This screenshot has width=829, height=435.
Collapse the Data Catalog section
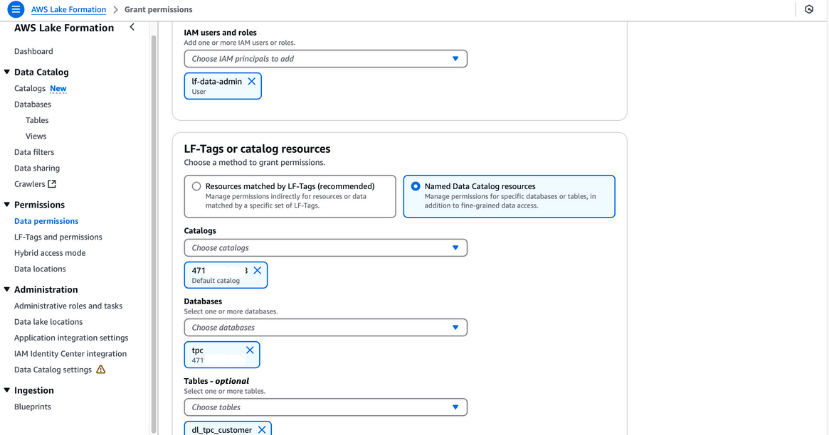point(7,72)
